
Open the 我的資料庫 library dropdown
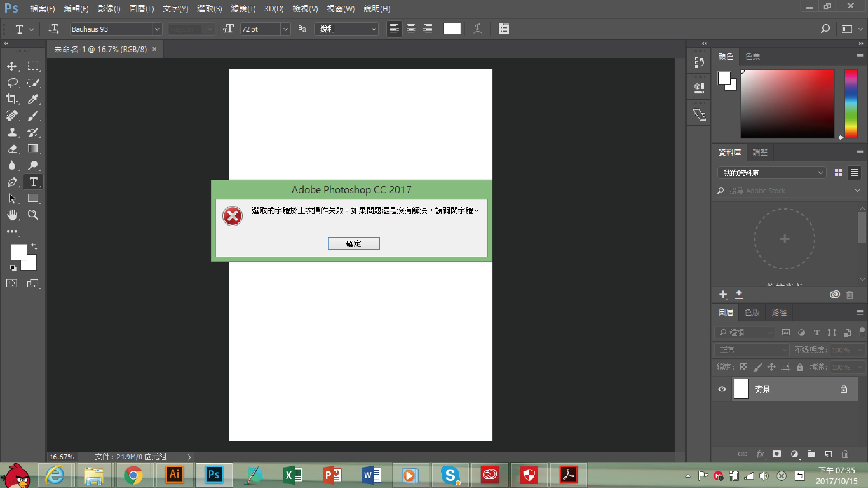click(x=772, y=173)
